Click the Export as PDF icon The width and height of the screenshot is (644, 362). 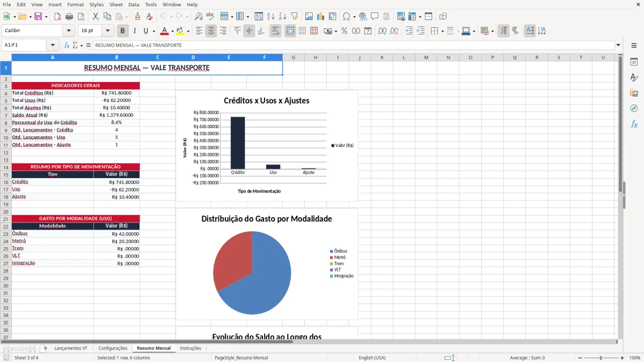coord(57,17)
